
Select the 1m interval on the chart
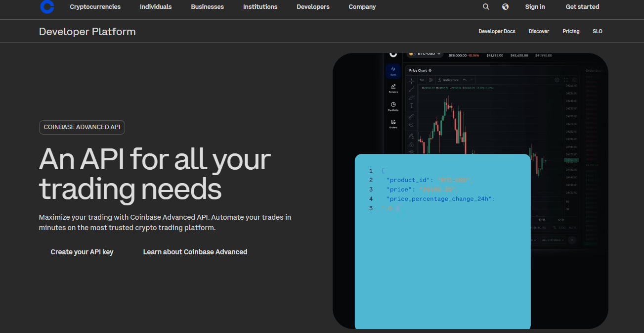[x=422, y=80]
